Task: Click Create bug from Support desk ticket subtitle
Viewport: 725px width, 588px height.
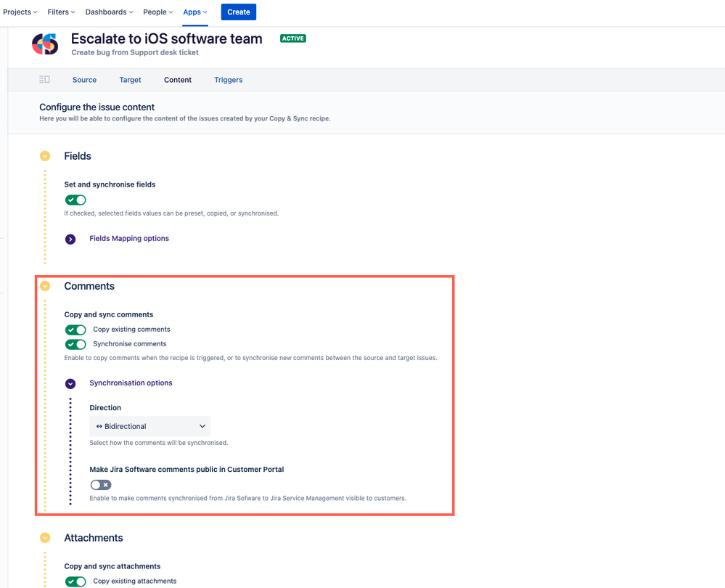Action: 135,52
